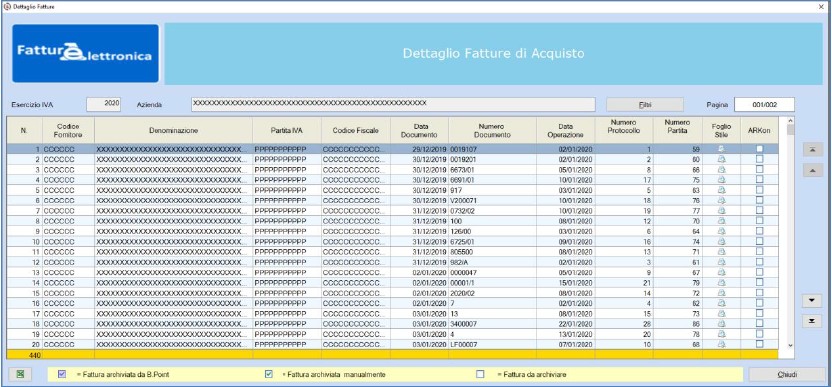Click the Partita IVA column header

point(287,131)
